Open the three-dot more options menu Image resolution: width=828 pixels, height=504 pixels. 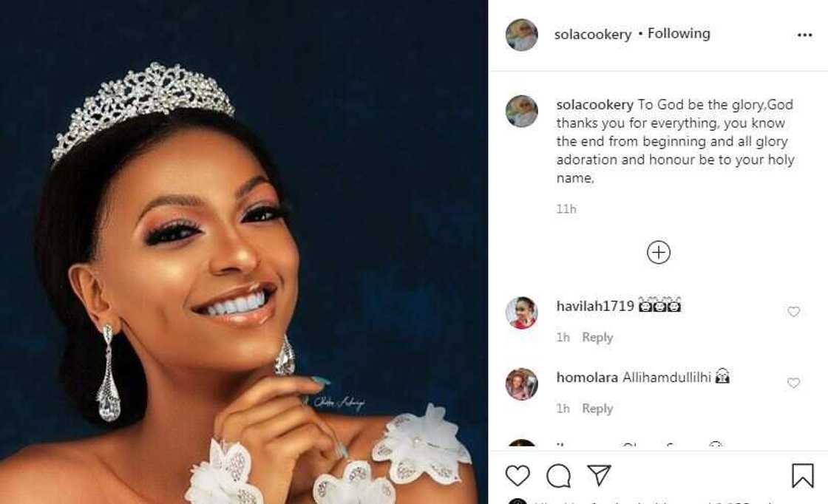tap(804, 35)
